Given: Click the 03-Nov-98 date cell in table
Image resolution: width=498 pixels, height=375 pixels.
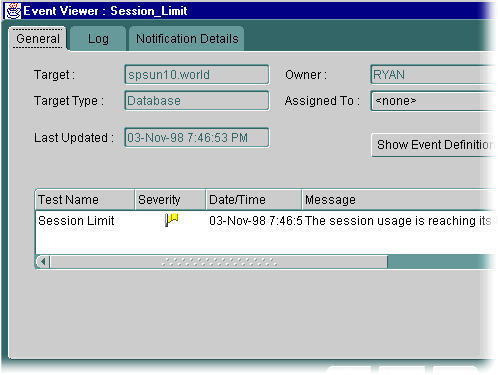Looking at the screenshot, I should [255, 221].
